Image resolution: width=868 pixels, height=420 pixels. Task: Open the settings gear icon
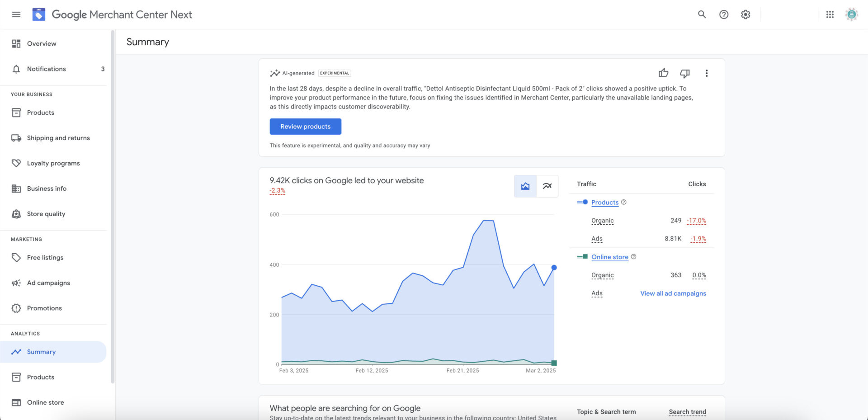pyautogui.click(x=745, y=14)
